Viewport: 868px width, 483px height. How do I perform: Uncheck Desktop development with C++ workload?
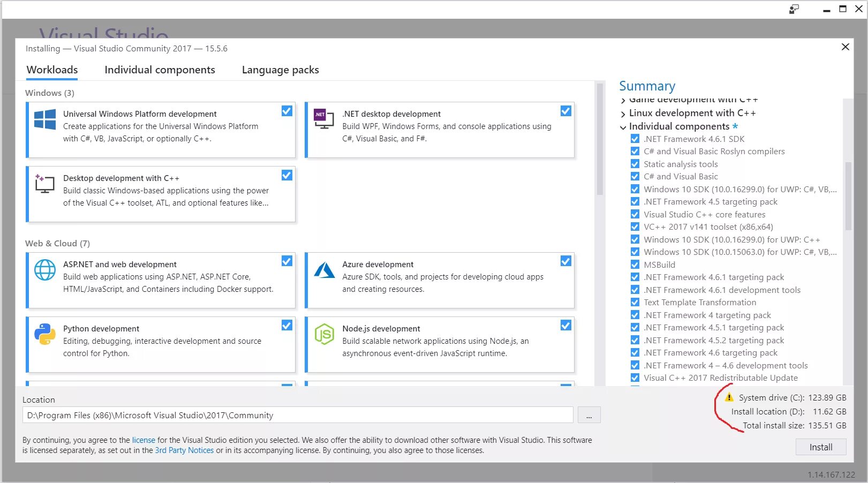point(287,175)
